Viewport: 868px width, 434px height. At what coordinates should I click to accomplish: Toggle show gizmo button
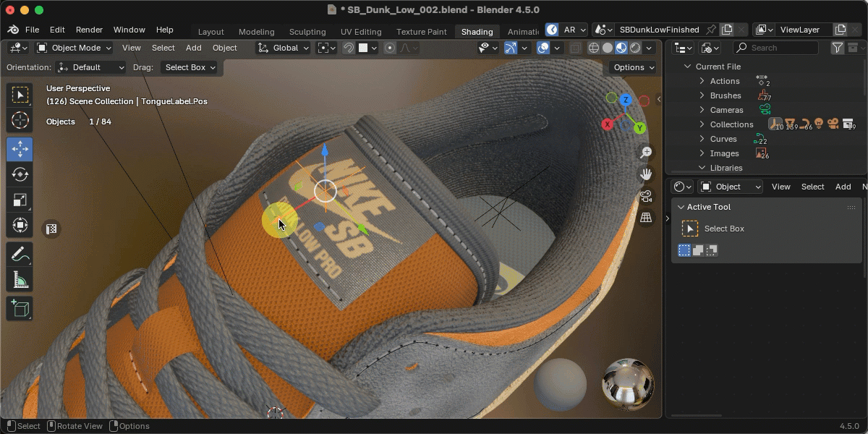click(511, 48)
